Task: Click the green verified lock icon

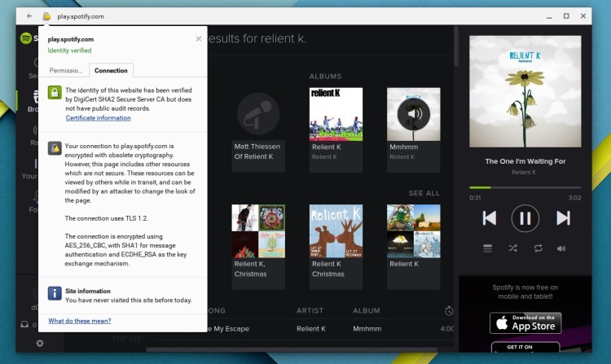Action: click(x=55, y=93)
